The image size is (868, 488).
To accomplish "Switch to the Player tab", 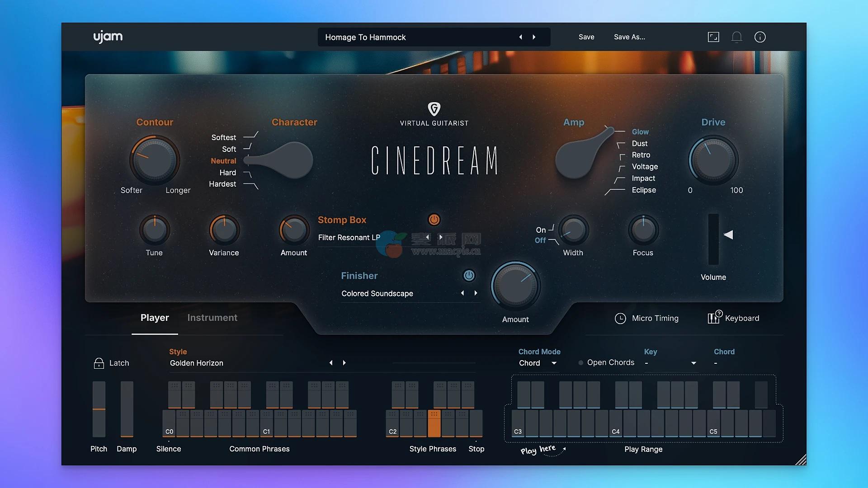I will pyautogui.click(x=155, y=318).
